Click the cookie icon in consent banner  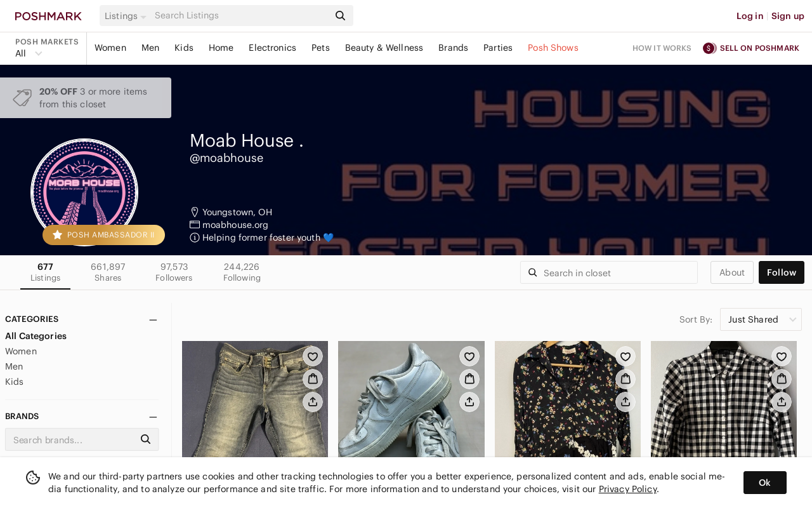[33, 478]
